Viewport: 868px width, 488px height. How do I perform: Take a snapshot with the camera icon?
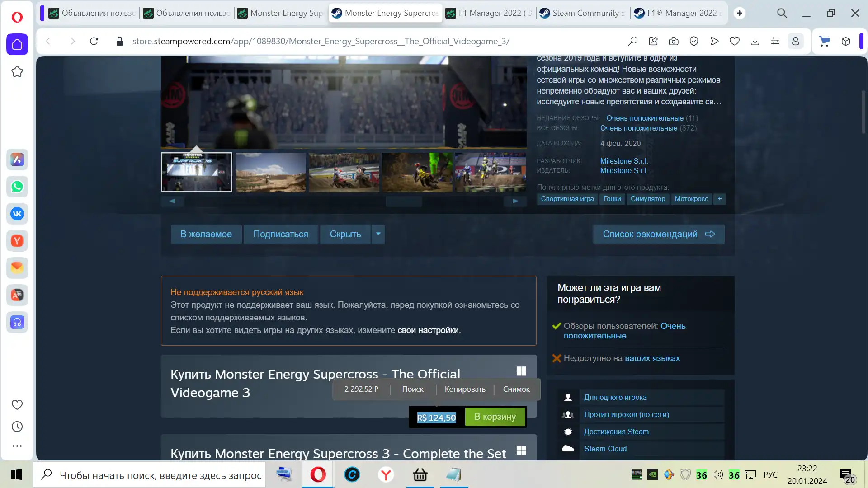point(674,41)
